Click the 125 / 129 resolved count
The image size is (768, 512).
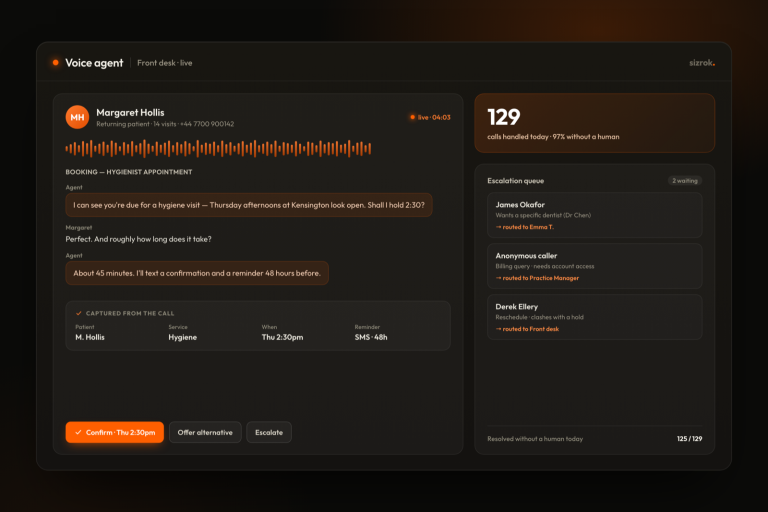(690, 439)
